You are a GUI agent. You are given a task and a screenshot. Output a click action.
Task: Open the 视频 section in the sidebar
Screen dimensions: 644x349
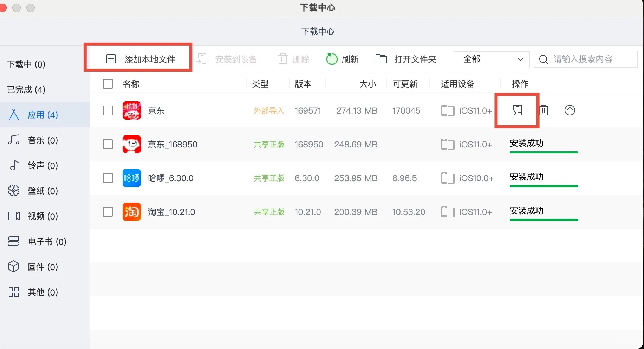coord(42,216)
